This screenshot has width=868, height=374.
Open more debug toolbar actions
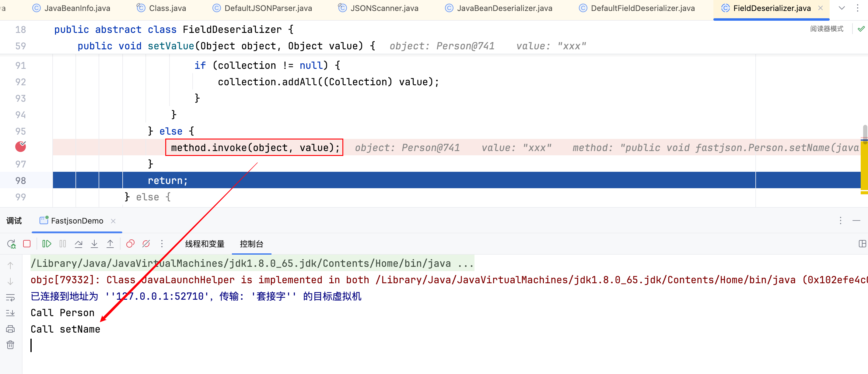162,244
